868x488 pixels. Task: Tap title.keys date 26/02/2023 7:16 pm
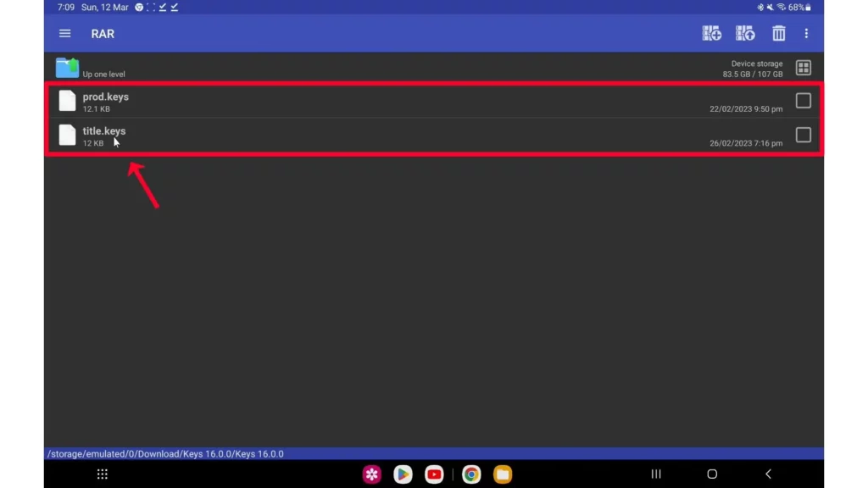(746, 143)
